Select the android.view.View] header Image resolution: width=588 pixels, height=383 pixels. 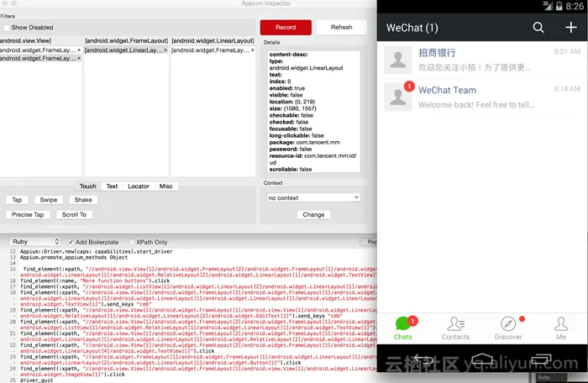pyautogui.click(x=25, y=40)
